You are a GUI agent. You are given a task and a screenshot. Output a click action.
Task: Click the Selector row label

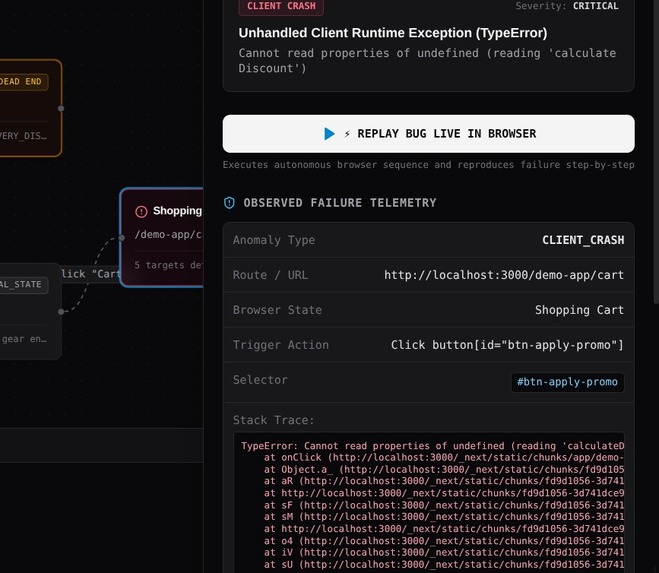260,380
